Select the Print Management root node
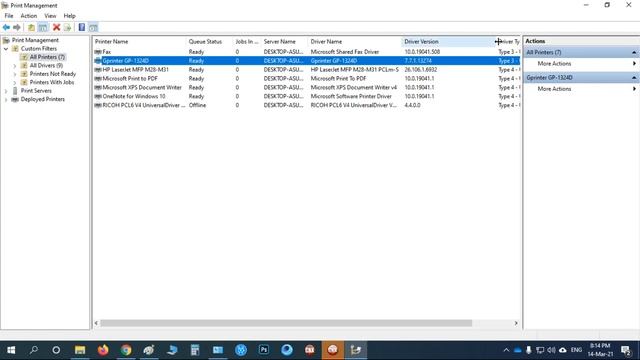The image size is (640, 360). (35, 40)
